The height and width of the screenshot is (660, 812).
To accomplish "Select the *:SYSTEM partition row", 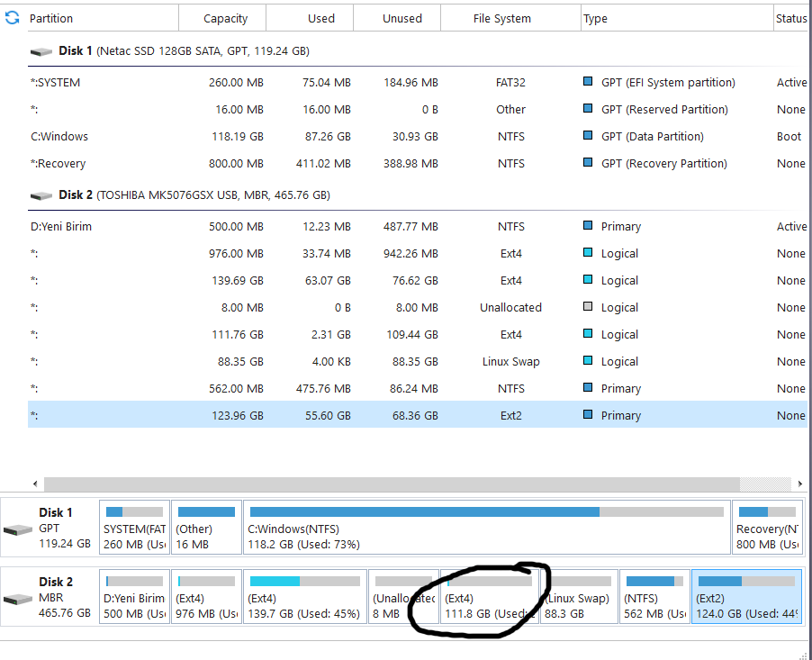I will 418,82.
